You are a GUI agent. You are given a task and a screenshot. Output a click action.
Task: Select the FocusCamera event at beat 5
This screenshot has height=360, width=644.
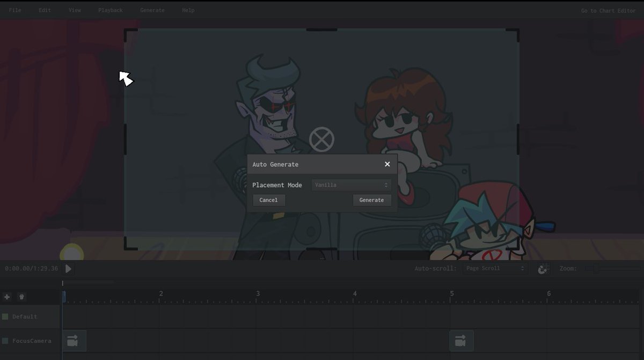(x=462, y=341)
